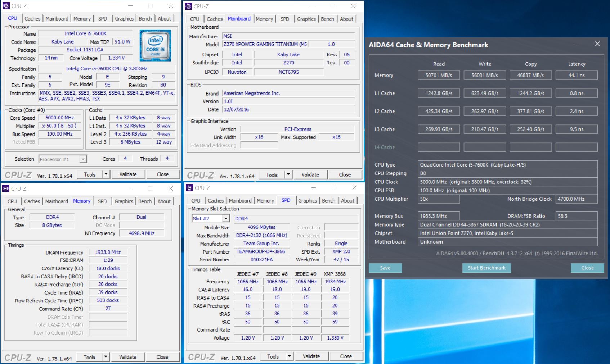
Task: Click the Threads count field
Action: click(x=167, y=158)
